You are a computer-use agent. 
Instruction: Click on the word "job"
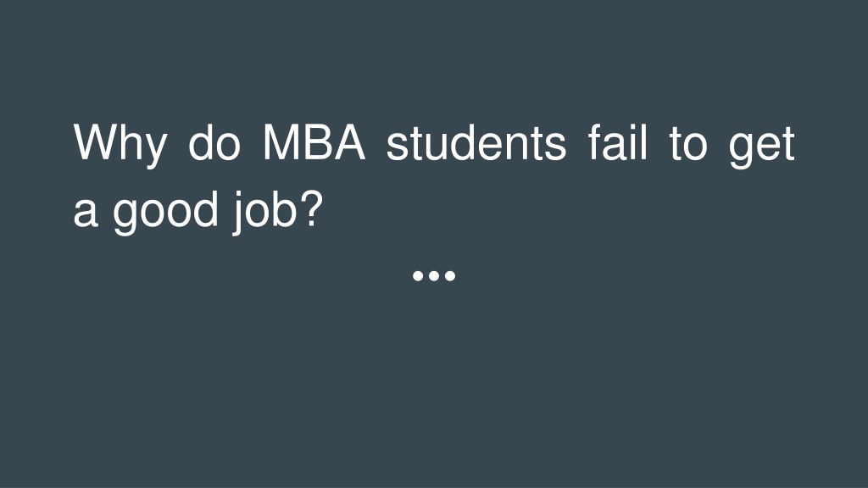[x=264, y=213]
